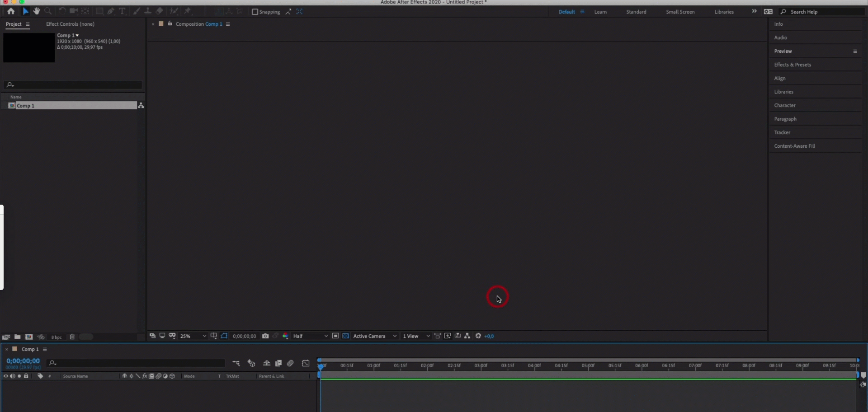This screenshot has width=868, height=412.
Task: Open the 25% magnification dropdown
Action: pyautogui.click(x=193, y=336)
